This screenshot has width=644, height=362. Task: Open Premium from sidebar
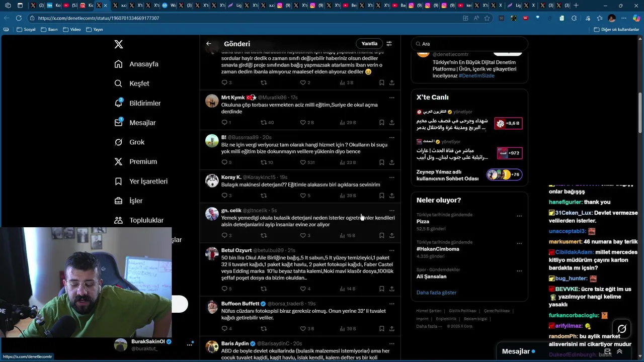(x=135, y=162)
